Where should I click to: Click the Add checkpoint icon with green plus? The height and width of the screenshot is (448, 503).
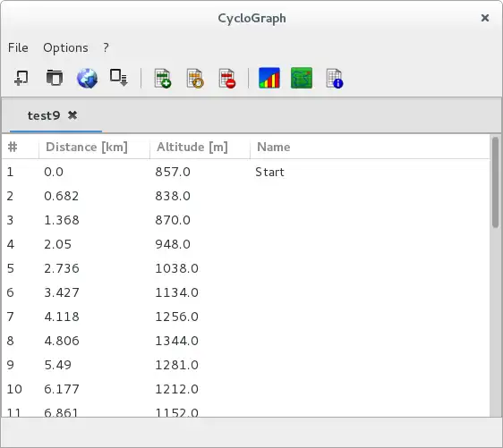(163, 78)
